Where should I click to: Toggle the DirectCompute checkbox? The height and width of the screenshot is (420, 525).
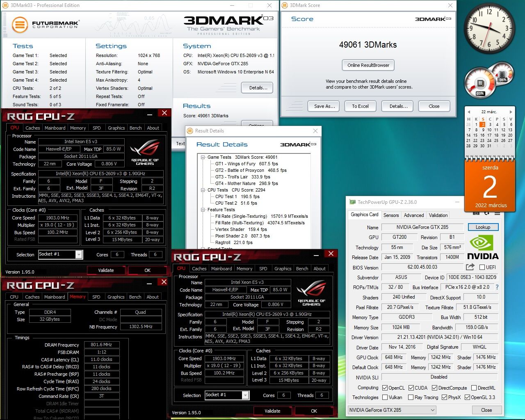point(434,388)
